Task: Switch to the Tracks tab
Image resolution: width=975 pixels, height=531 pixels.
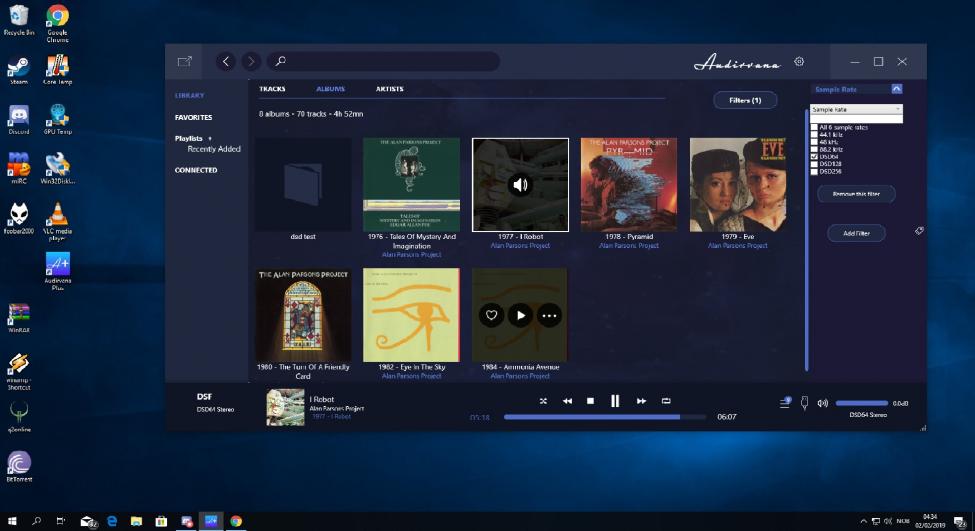Action: pyautogui.click(x=272, y=89)
